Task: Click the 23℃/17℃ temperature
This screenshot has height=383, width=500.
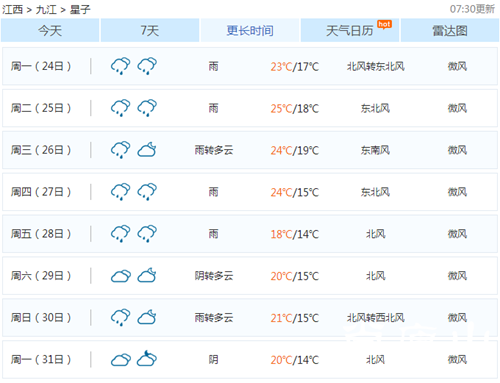Action: (295, 67)
